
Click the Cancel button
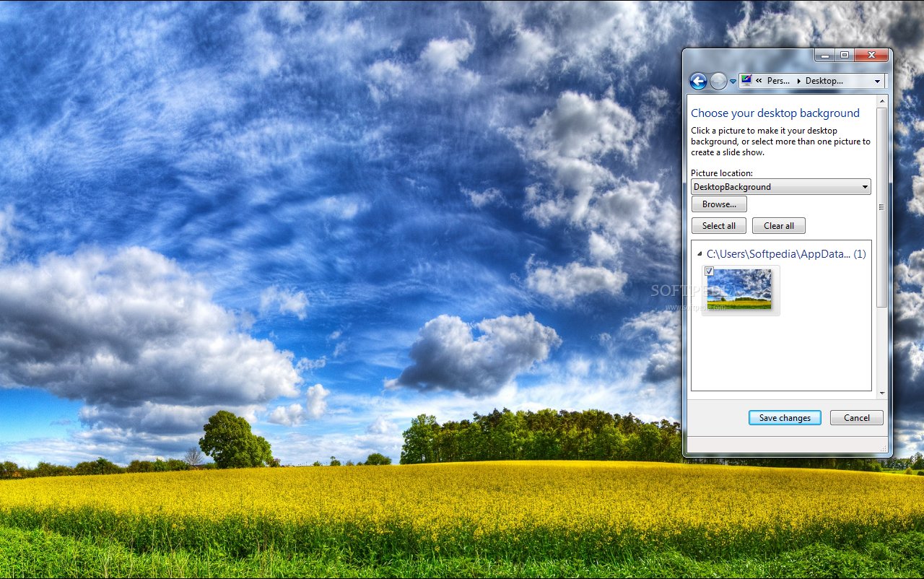click(857, 418)
